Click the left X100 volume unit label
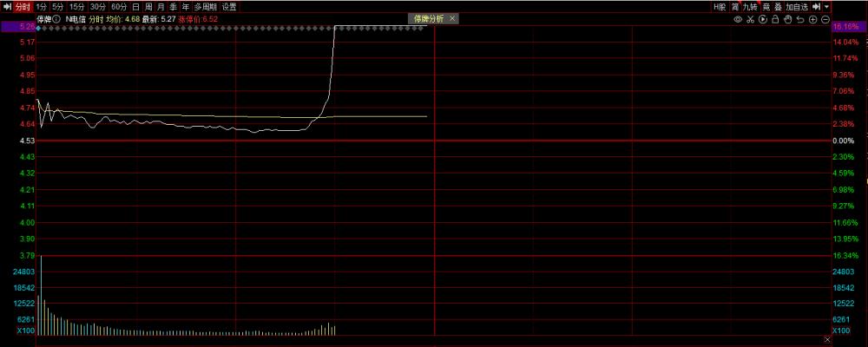 (x=26, y=331)
